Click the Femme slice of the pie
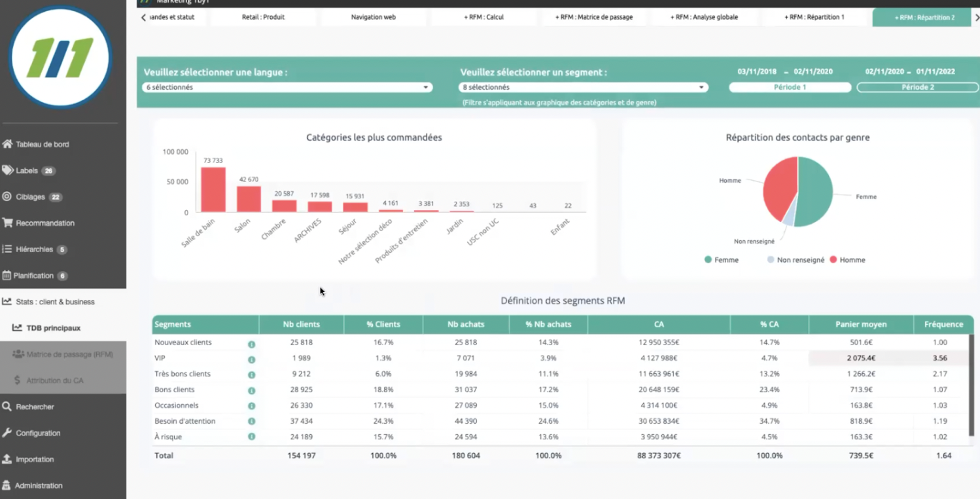Image resolution: width=980 pixels, height=499 pixels. click(x=814, y=193)
